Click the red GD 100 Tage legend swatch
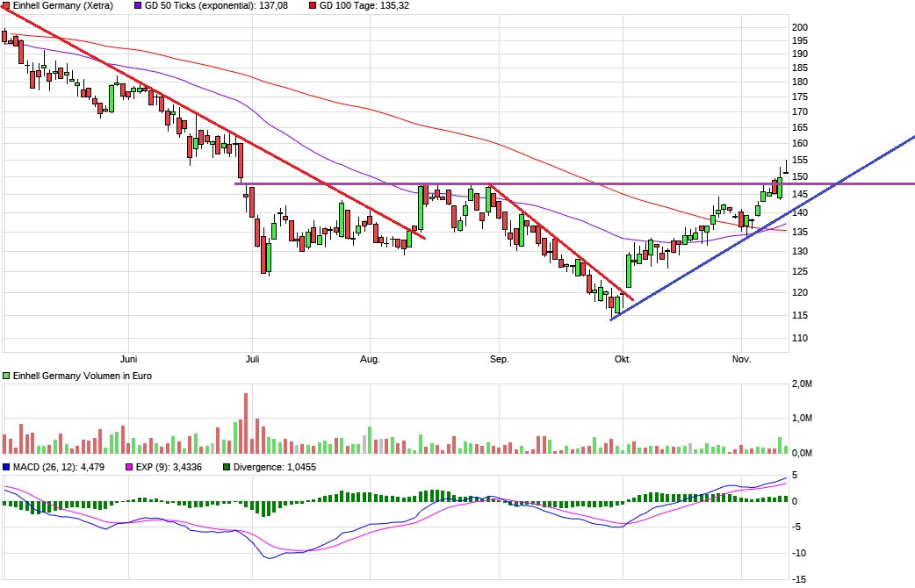 tap(312, 5)
